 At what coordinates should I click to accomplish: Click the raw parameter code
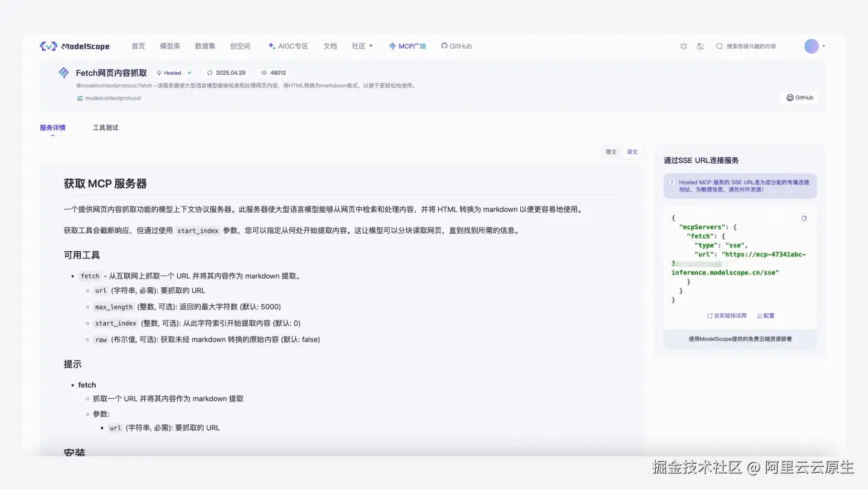(x=101, y=340)
